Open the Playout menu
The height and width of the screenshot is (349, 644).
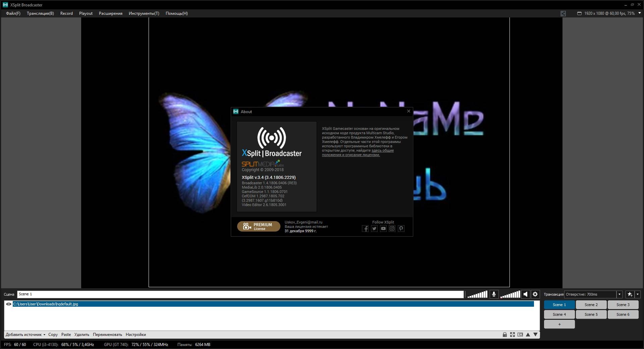tap(86, 13)
